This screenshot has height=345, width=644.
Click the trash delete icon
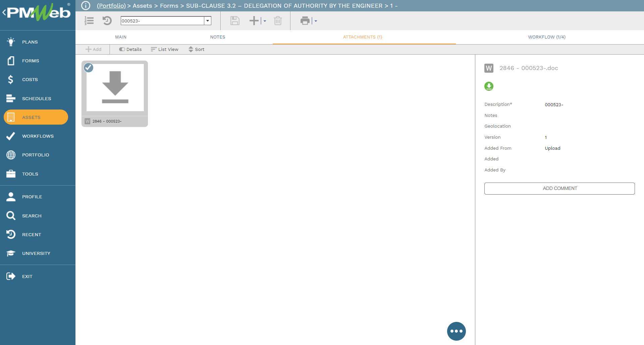[278, 21]
